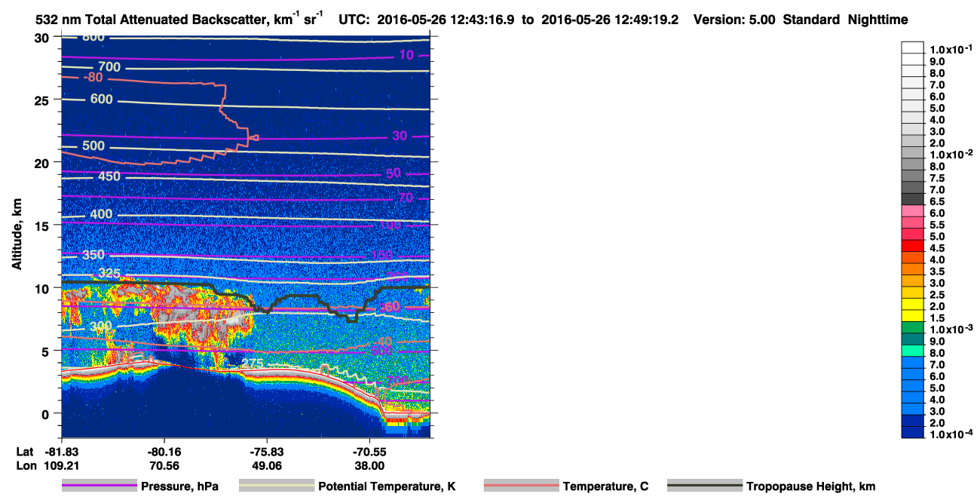This screenshot has height=503, width=980.
Task: Click the 400 potential temperature contour label
Action: point(100,214)
